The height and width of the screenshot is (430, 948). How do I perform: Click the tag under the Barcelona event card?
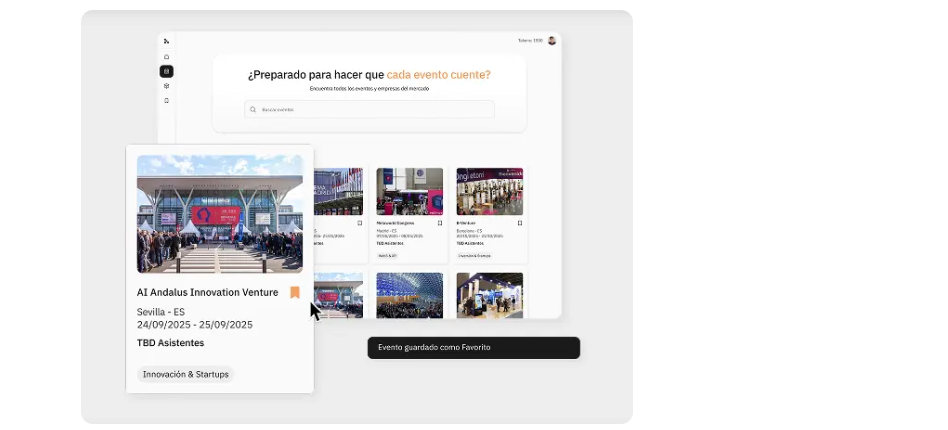(x=475, y=256)
